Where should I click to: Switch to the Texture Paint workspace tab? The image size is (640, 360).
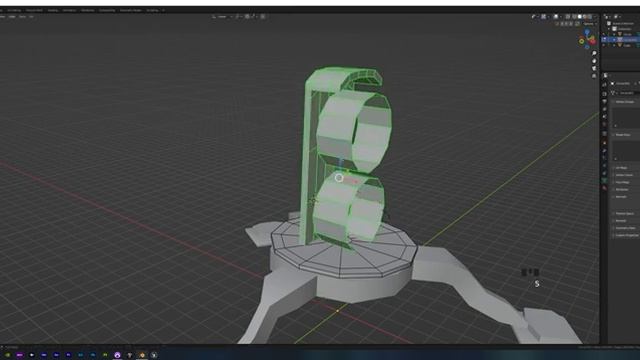point(34,10)
